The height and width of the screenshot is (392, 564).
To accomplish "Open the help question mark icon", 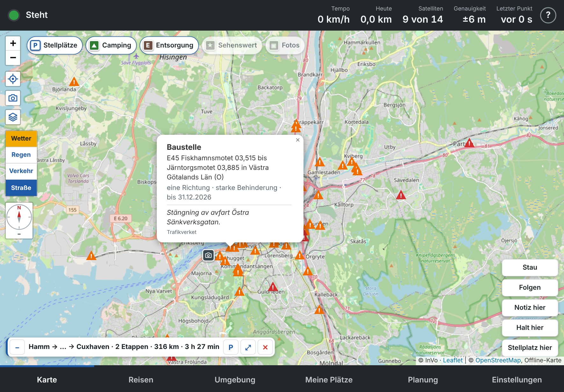I will click(x=548, y=15).
